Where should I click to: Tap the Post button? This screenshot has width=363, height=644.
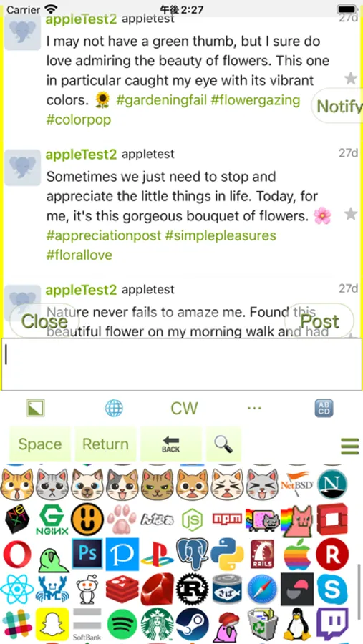[319, 321]
